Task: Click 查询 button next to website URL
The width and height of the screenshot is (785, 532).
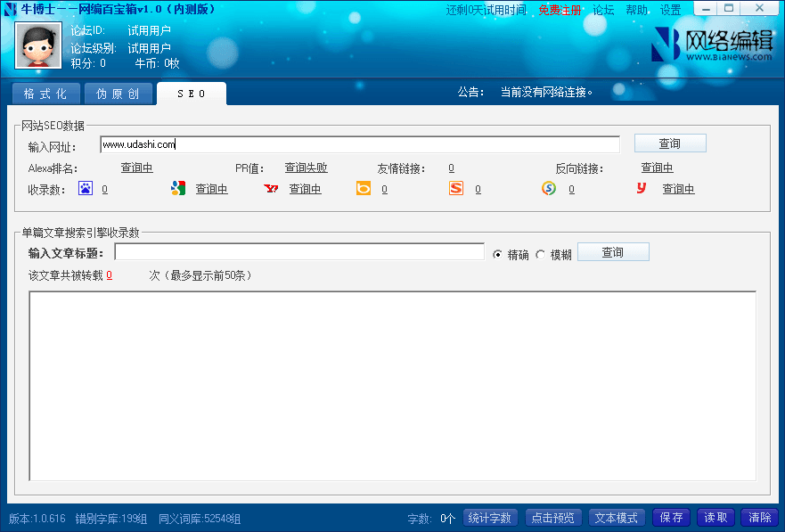Action: tap(669, 143)
